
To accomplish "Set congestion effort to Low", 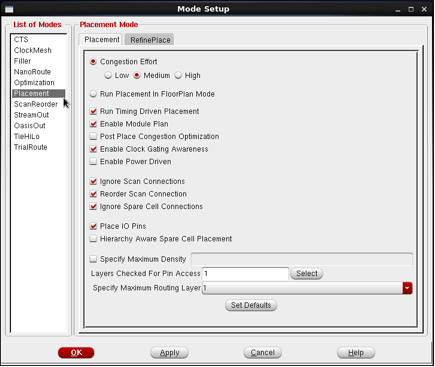I will pos(108,75).
